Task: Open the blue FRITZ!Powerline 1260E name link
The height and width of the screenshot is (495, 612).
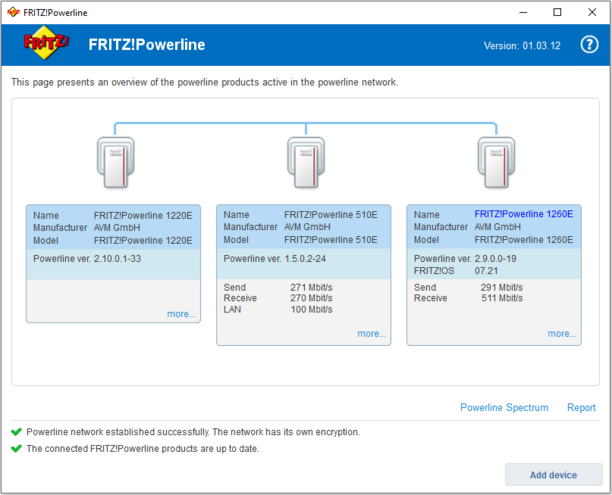Action: (523, 214)
